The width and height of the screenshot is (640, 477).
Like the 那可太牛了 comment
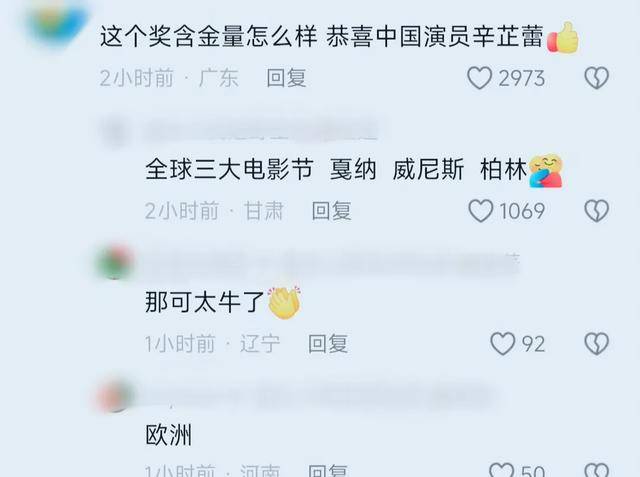click(502, 344)
